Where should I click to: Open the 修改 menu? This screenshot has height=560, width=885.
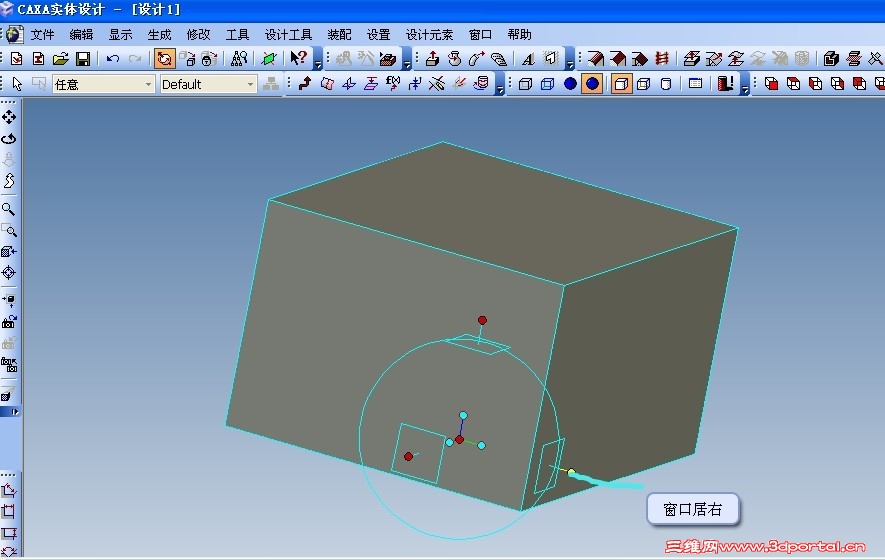198,35
